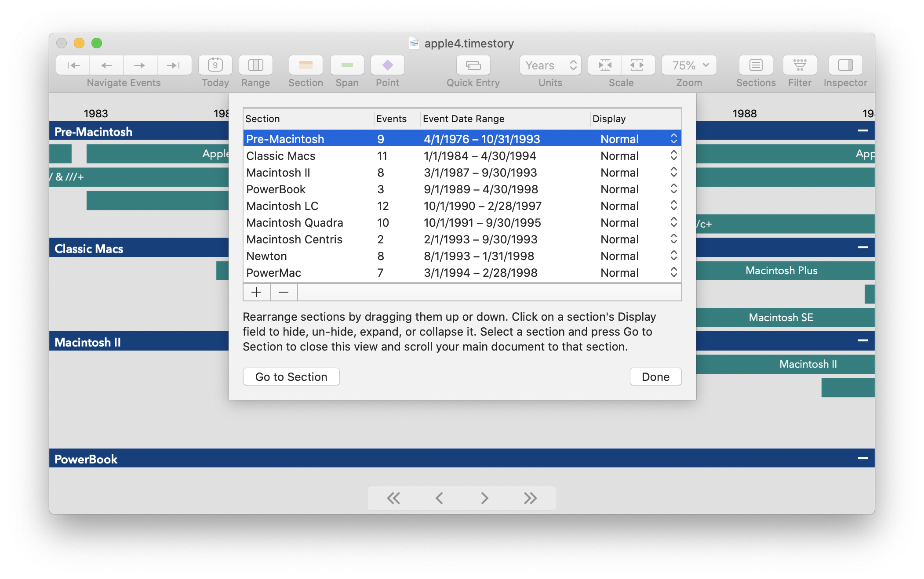Open the Quick Entry tool
Viewport: 924px width, 579px height.
point(473,65)
